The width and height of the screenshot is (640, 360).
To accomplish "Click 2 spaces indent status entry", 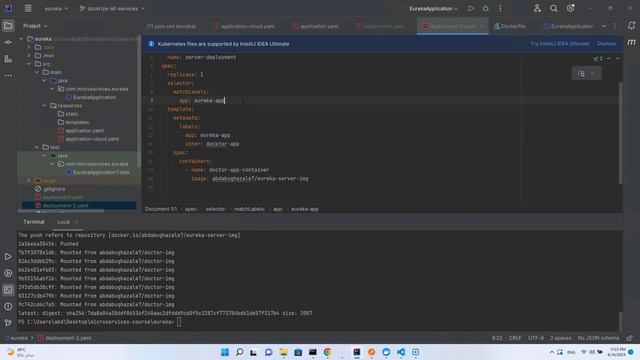I will click(560, 338).
